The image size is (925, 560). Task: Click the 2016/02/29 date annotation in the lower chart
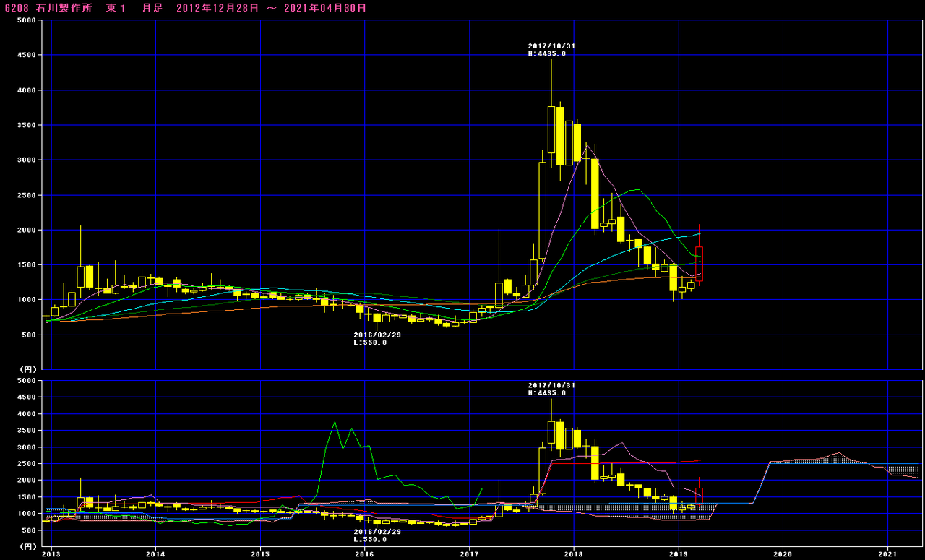tap(377, 531)
